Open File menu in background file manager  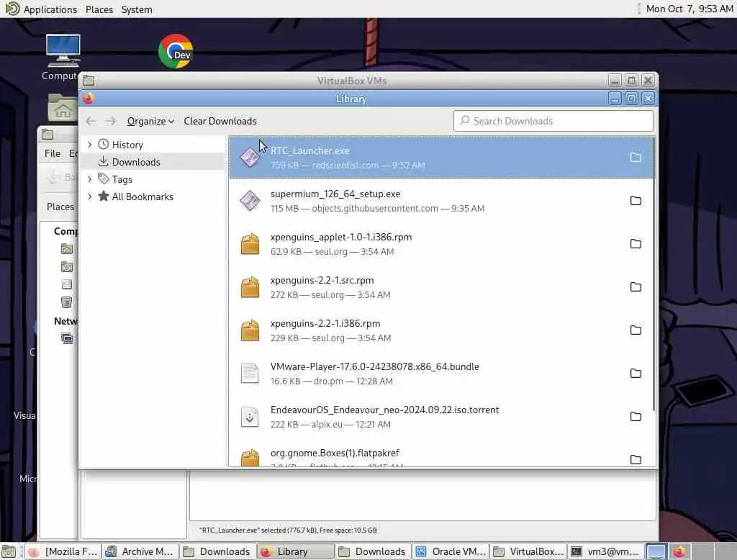click(x=52, y=154)
